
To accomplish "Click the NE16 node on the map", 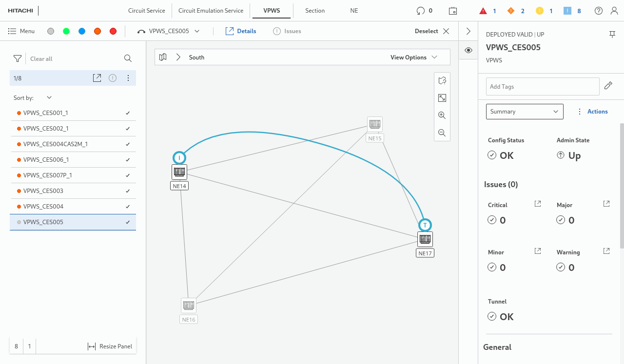I will click(189, 306).
